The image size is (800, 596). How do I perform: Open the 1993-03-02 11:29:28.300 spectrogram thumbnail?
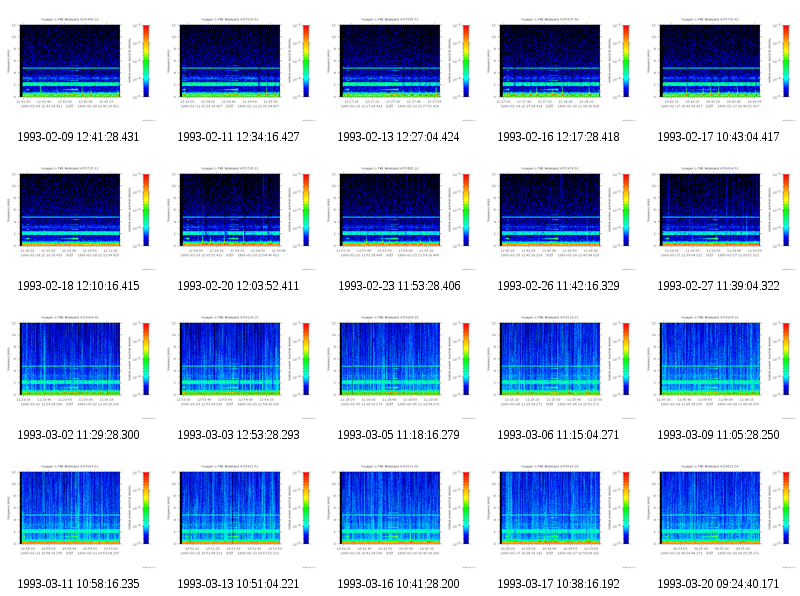coord(78,367)
